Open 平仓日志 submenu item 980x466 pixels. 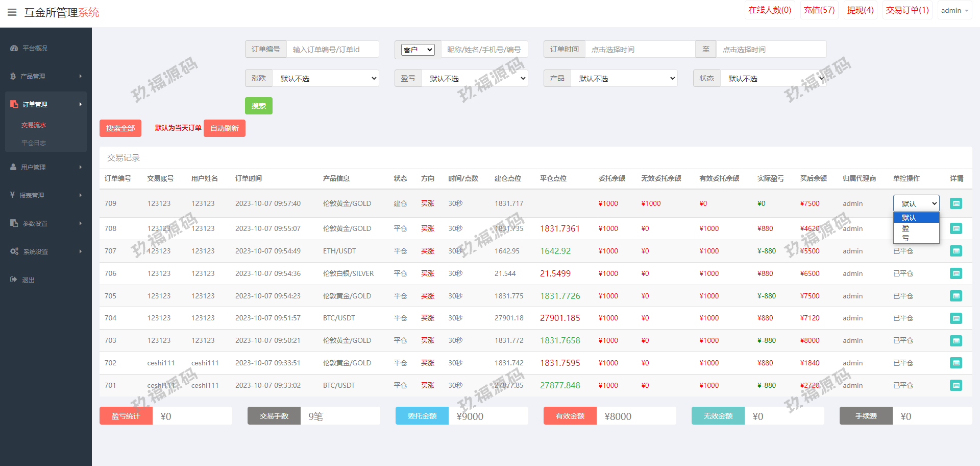34,143
